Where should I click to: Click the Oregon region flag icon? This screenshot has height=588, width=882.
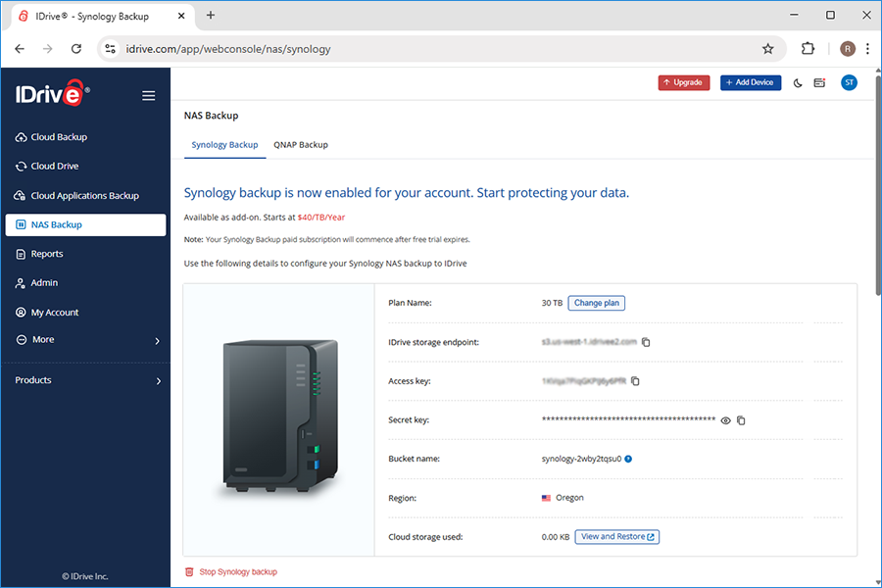tap(546, 498)
